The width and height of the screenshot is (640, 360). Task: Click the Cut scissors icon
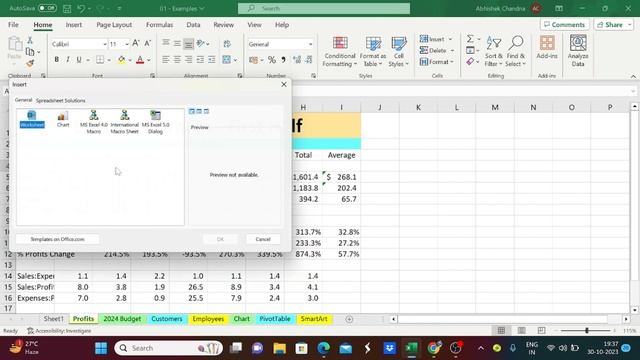[x=30, y=40]
